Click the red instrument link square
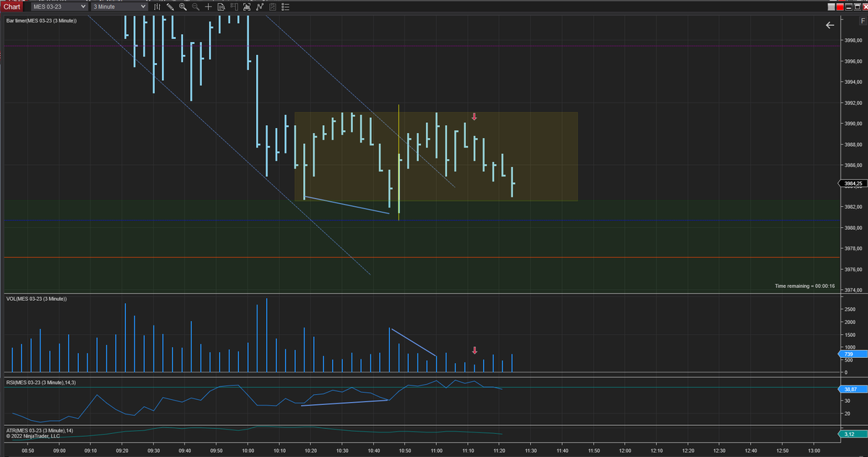868x457 pixels. (840, 7)
